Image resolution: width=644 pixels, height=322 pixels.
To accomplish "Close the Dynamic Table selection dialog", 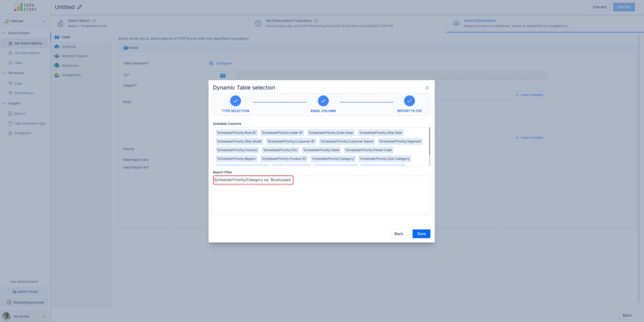I will click(427, 88).
